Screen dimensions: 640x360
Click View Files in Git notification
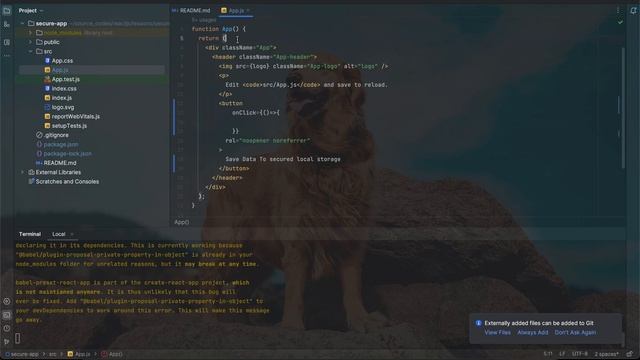click(x=497, y=333)
